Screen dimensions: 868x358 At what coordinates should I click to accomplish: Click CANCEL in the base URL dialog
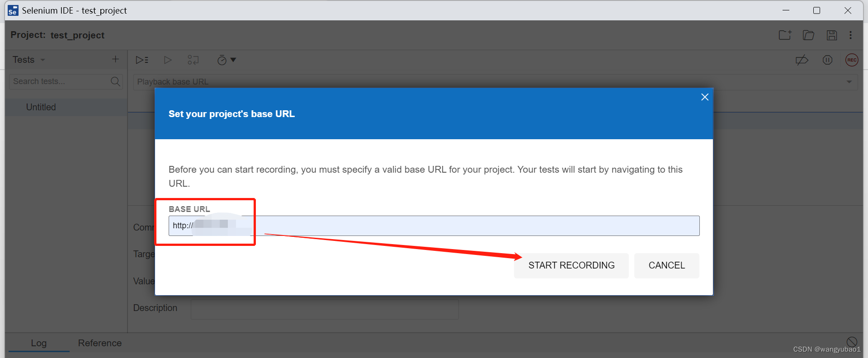(666, 265)
